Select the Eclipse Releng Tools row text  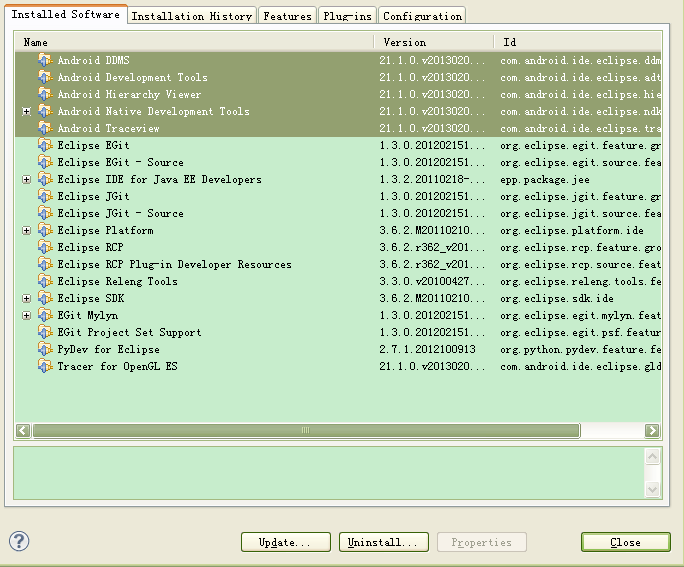click(117, 281)
